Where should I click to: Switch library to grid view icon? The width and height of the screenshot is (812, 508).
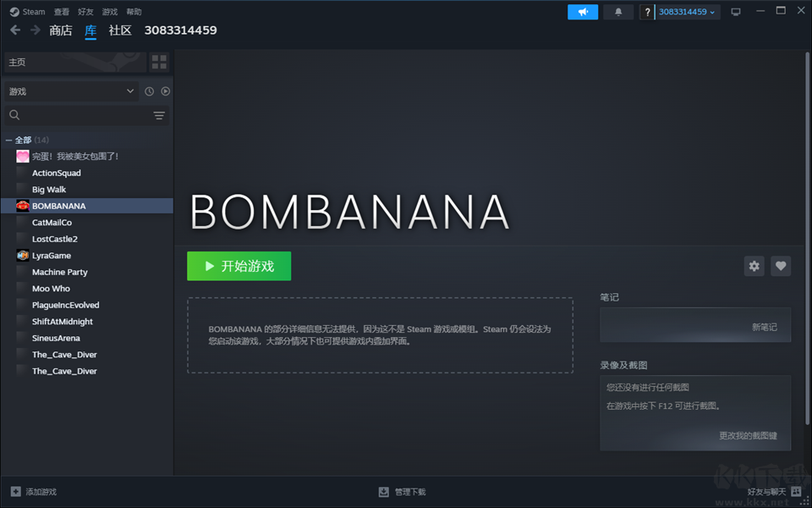pyautogui.click(x=160, y=62)
